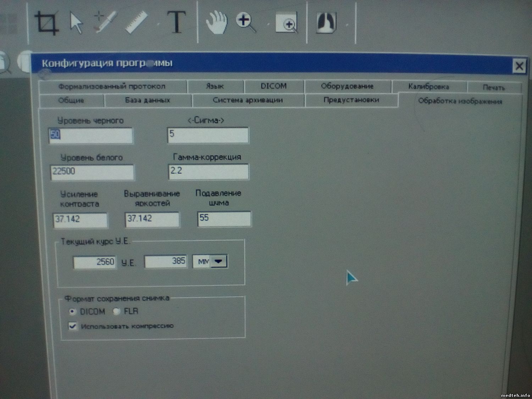532x399 pixels.
Task: Select FLR save format radio button
Action: [116, 311]
